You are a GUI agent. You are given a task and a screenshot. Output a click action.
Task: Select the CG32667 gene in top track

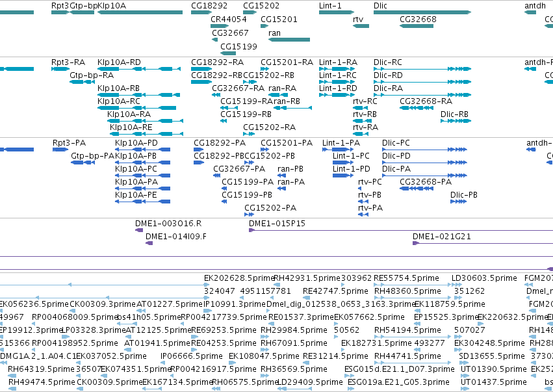[x=215, y=40]
